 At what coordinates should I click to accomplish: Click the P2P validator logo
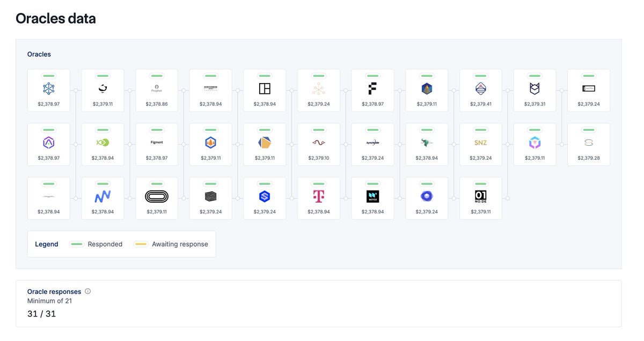coord(210,88)
